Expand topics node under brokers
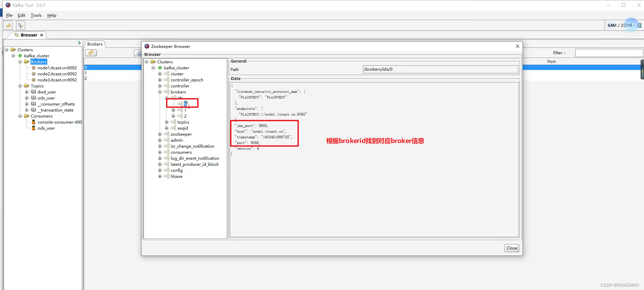Image resolution: width=644 pixels, height=290 pixels. pyautogui.click(x=166, y=122)
